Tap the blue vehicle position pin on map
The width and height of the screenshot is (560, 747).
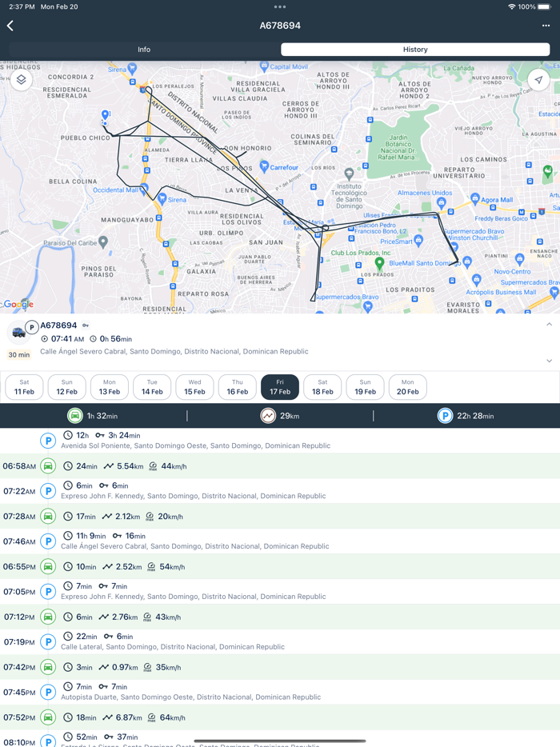click(x=106, y=115)
